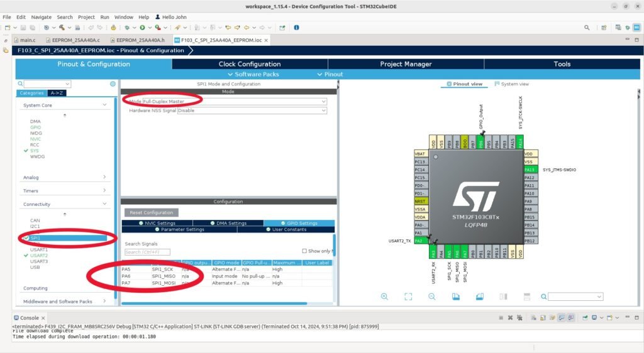Screen dimensions: 644x353
Task: Click the green bug Debug icon
Action: (127, 28)
